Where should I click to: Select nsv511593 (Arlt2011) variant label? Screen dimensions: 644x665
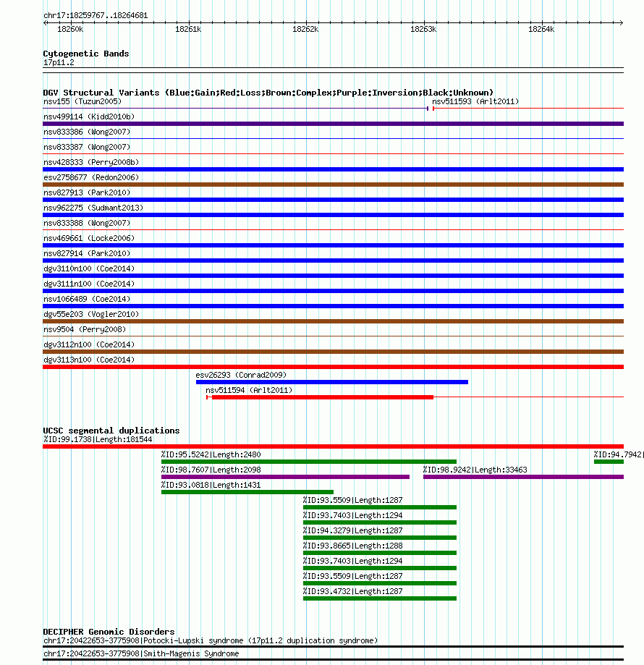tap(475, 101)
